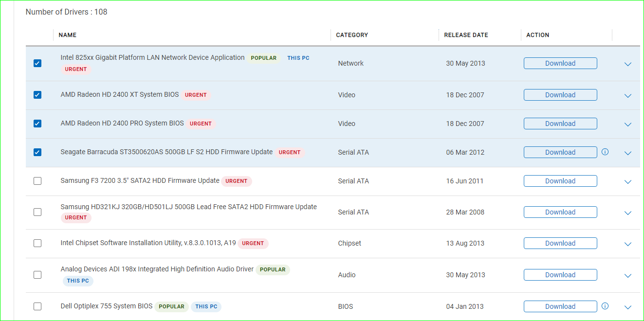Click Seagate Barracuda ST3500620AS firmware name
Screen dimensions: 644x321
[166, 152]
